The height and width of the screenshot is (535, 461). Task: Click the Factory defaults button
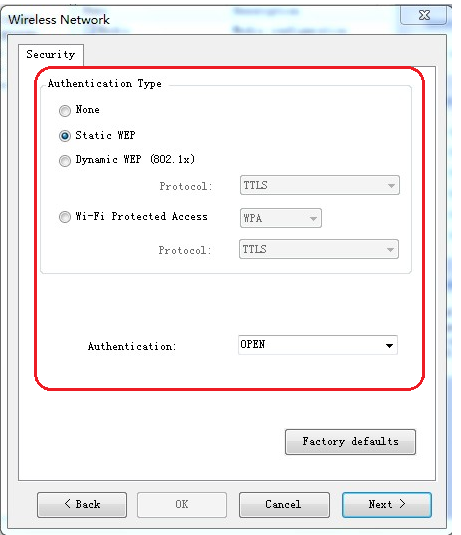[350, 442]
